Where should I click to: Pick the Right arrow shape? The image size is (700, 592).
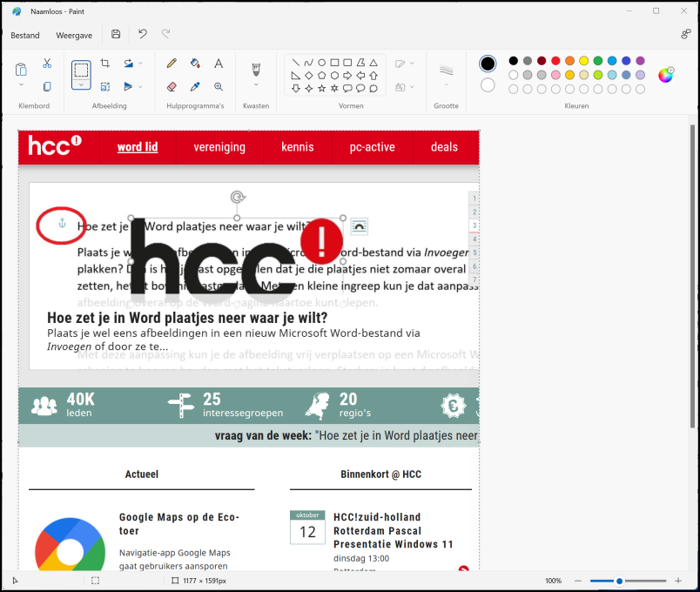pos(347,76)
